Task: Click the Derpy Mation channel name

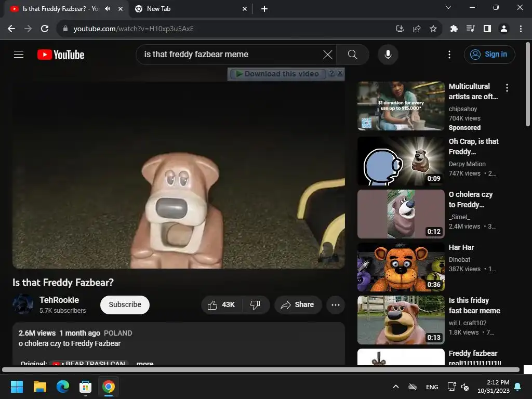Action: pos(467,164)
